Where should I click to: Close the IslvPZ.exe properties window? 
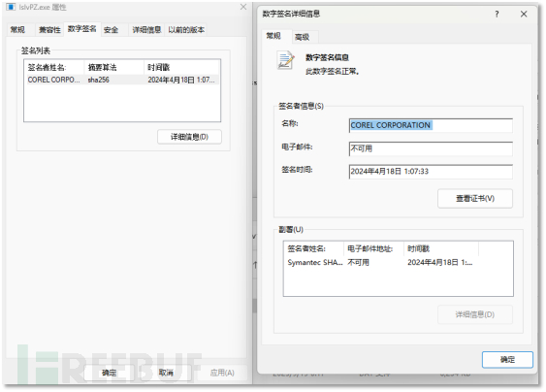pyautogui.click(x=243, y=7)
